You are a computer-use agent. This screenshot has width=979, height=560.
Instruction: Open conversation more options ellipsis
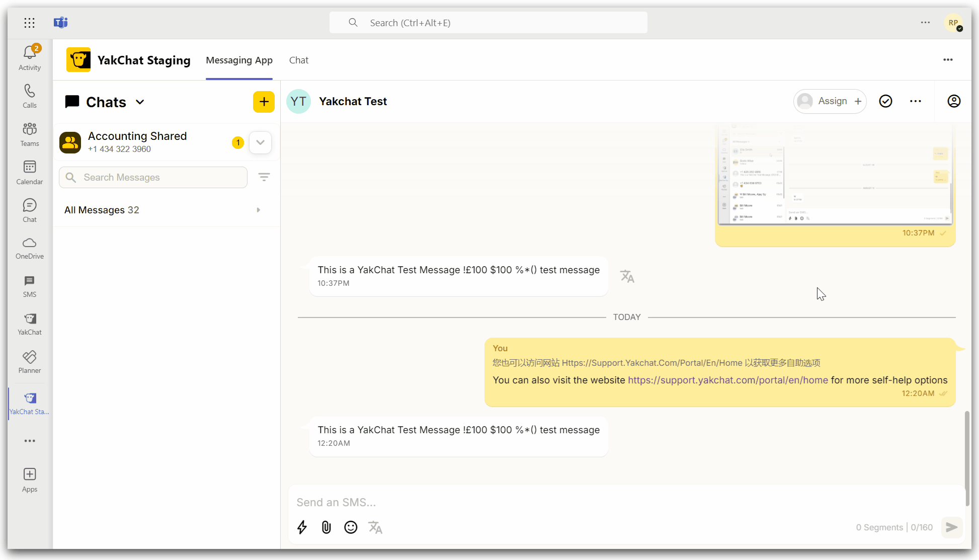(x=916, y=101)
